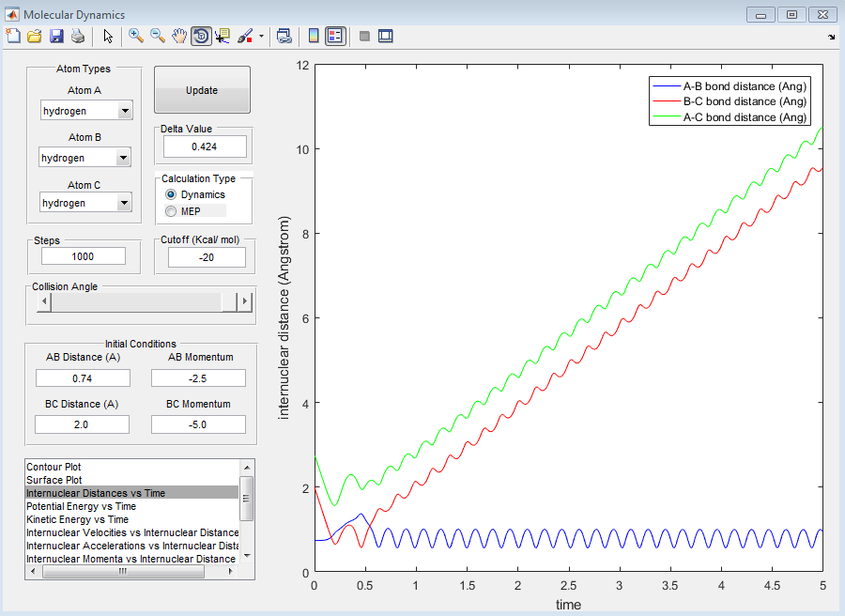Select Contour Plot in the plot list
The width and height of the screenshot is (845, 616).
(56, 467)
